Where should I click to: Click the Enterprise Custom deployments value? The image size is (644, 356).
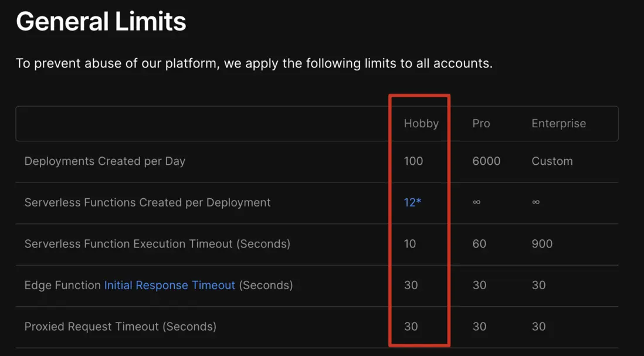pyautogui.click(x=552, y=161)
